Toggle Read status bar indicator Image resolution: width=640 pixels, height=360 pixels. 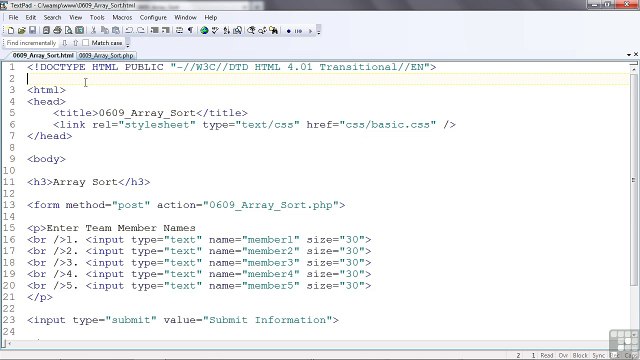click(547, 356)
